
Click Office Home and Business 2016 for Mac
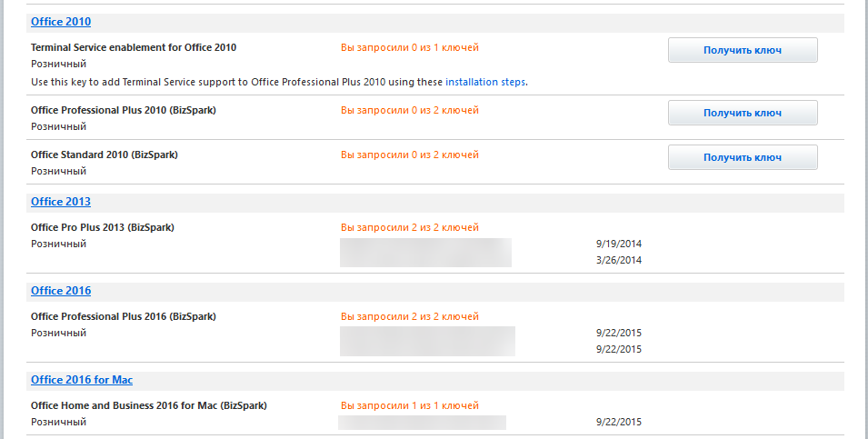coord(148,405)
